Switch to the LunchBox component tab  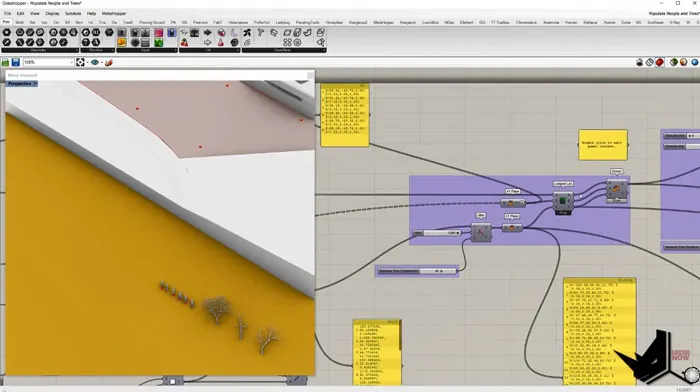click(x=430, y=22)
